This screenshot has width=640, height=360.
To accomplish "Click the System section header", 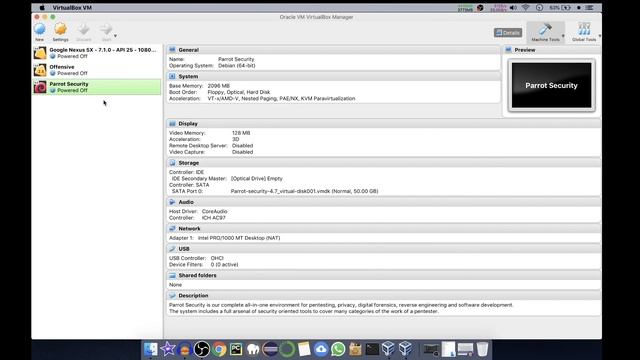I will point(333,76).
